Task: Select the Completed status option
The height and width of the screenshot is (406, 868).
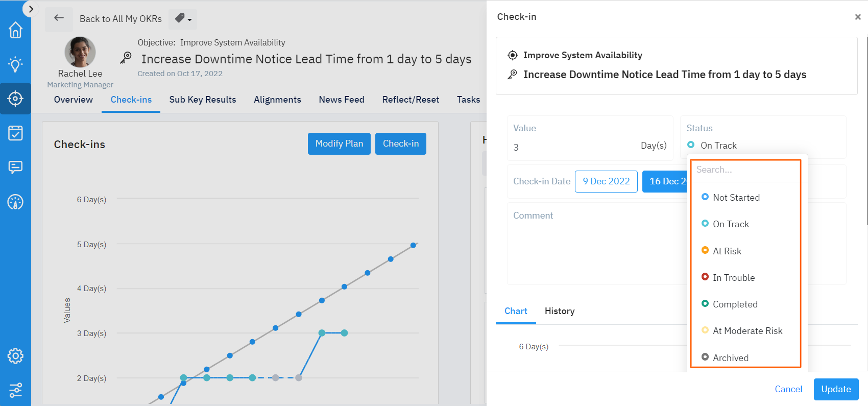Action: pyautogui.click(x=735, y=304)
